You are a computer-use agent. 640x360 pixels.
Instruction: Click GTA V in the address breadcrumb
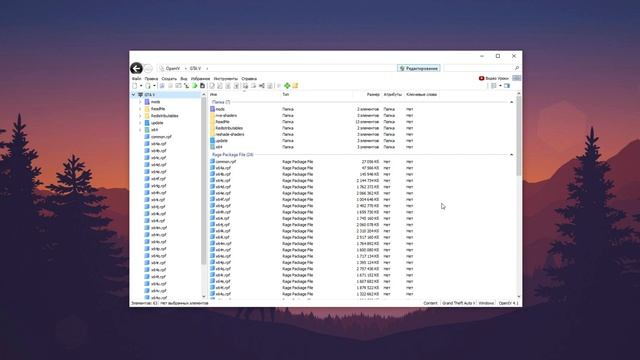point(195,68)
